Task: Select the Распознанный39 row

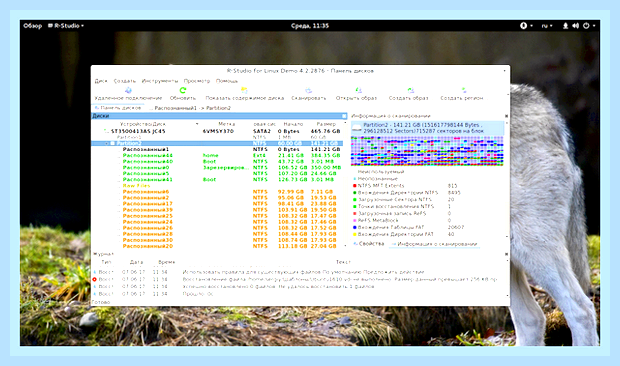Action: click(x=217, y=210)
